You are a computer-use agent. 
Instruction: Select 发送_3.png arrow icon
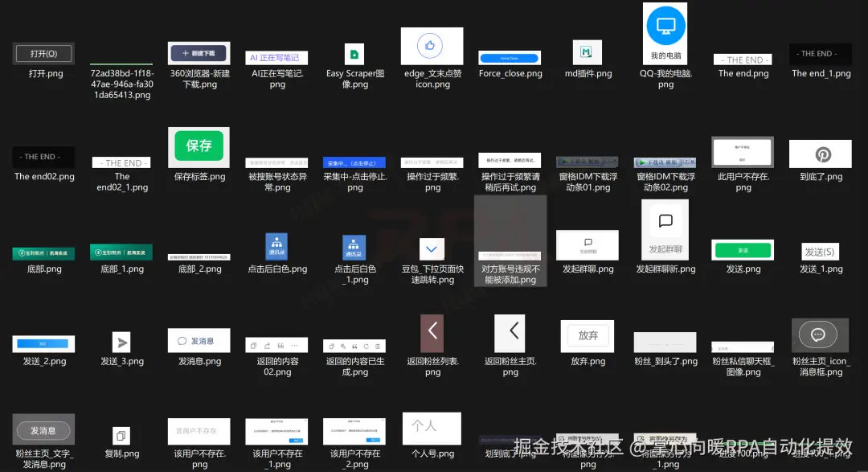[x=121, y=343]
